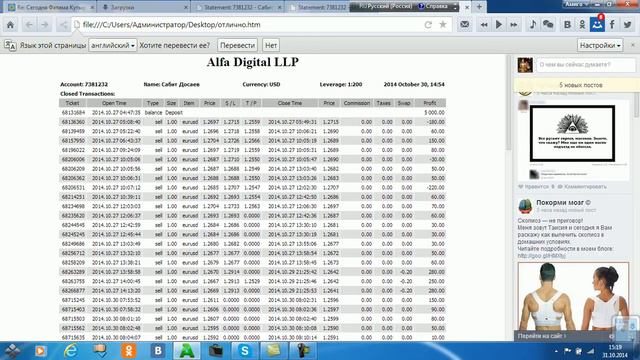
Task: Open the pyramid eye image post in sidebar
Action: [572, 133]
